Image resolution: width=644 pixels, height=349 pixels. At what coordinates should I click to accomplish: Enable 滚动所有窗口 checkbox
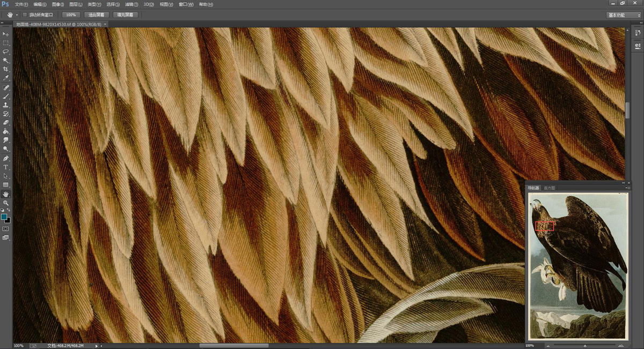pos(25,15)
